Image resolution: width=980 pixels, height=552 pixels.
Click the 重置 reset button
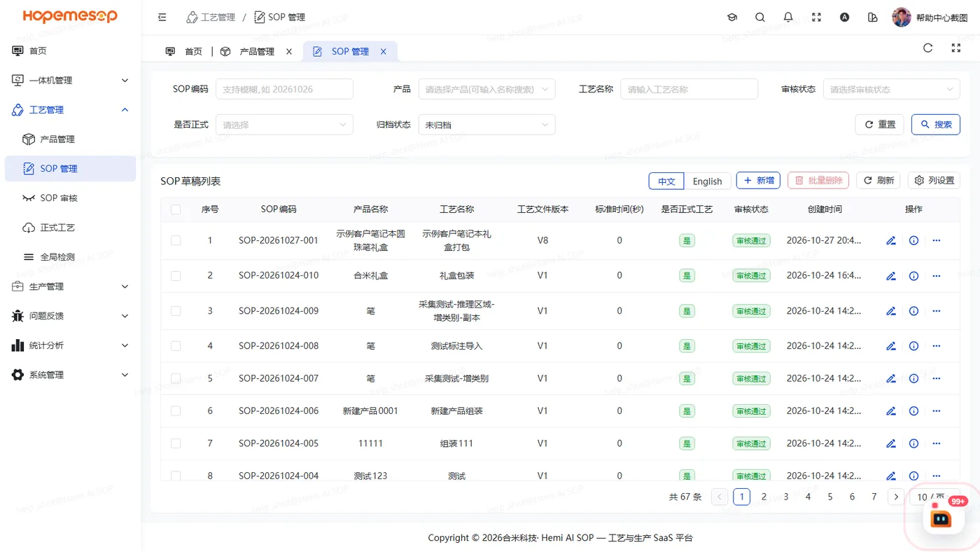coord(879,125)
